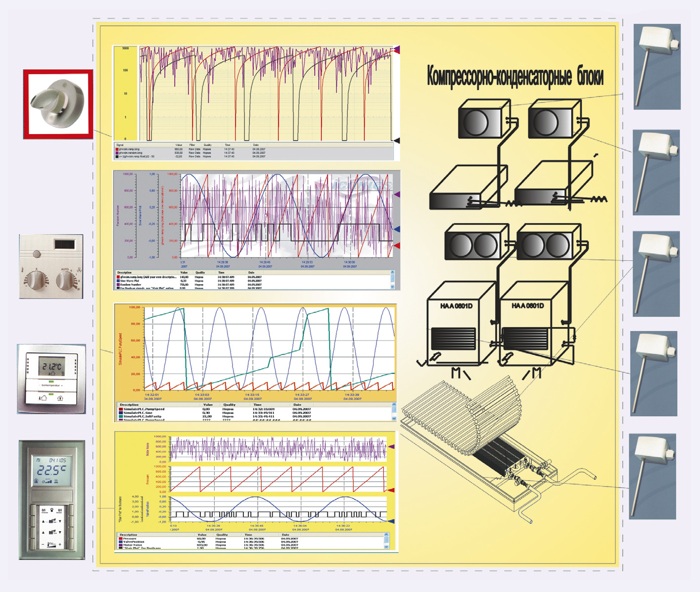Click the Компрессорно-конденсаторные блоки heading

(x=515, y=77)
